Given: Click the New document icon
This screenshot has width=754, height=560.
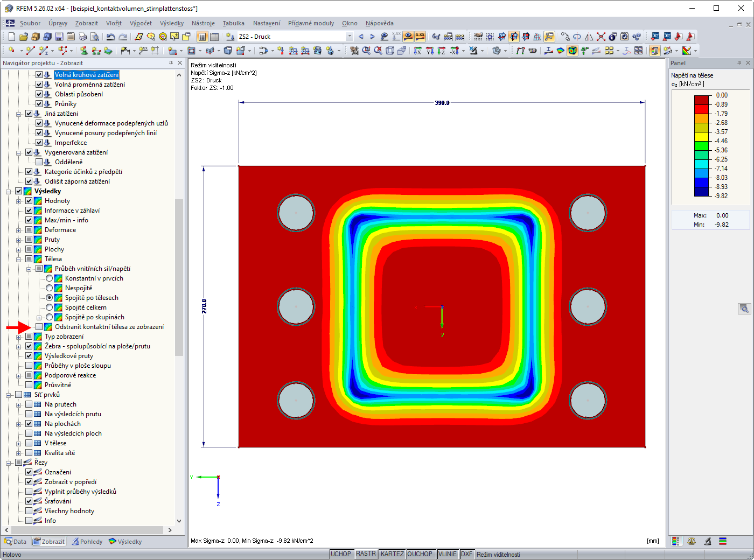Looking at the screenshot, I should 12,37.
